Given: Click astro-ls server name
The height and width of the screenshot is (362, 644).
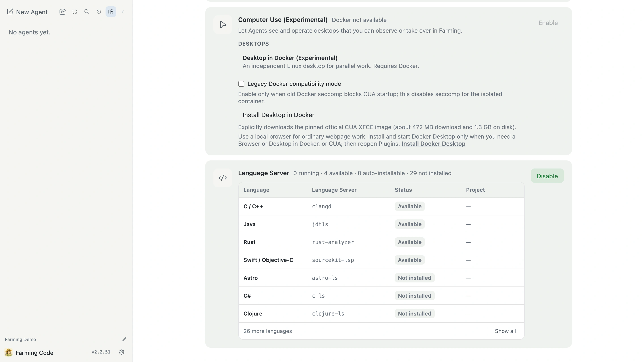Looking at the screenshot, I should click(x=325, y=278).
